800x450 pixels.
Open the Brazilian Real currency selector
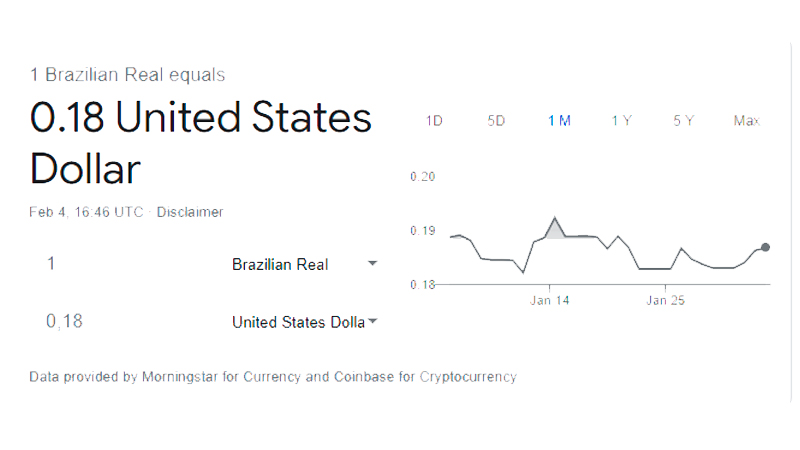tap(304, 264)
